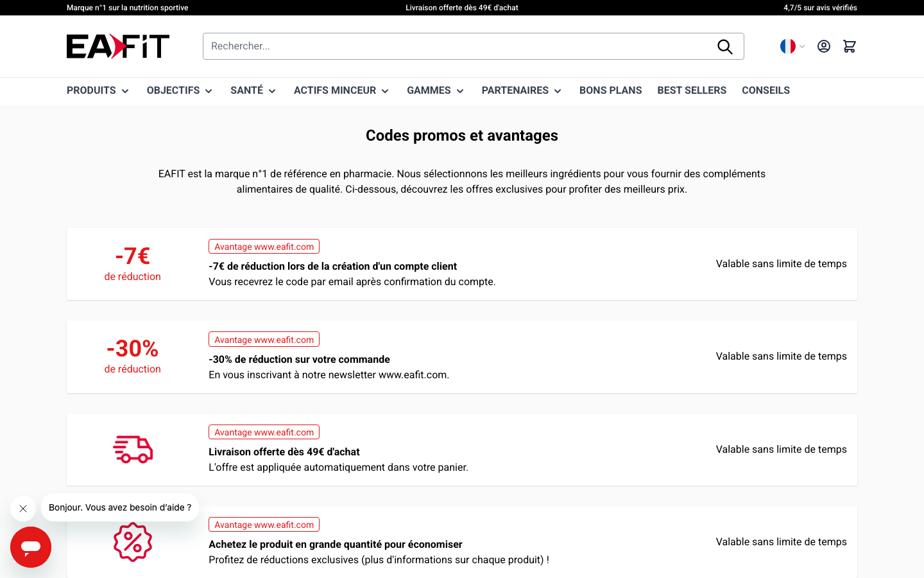Click the Avantage www.eafit.com tag on -7€ offer

pyautogui.click(x=264, y=247)
